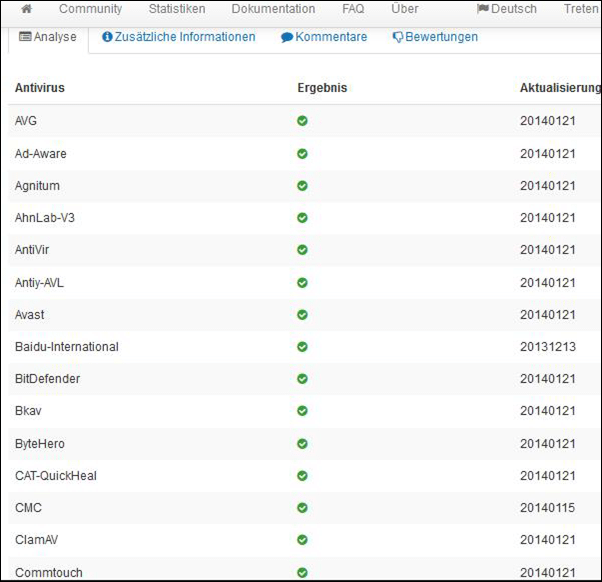Click green check icon for ClamAV
The height and width of the screenshot is (582, 602).
(302, 540)
